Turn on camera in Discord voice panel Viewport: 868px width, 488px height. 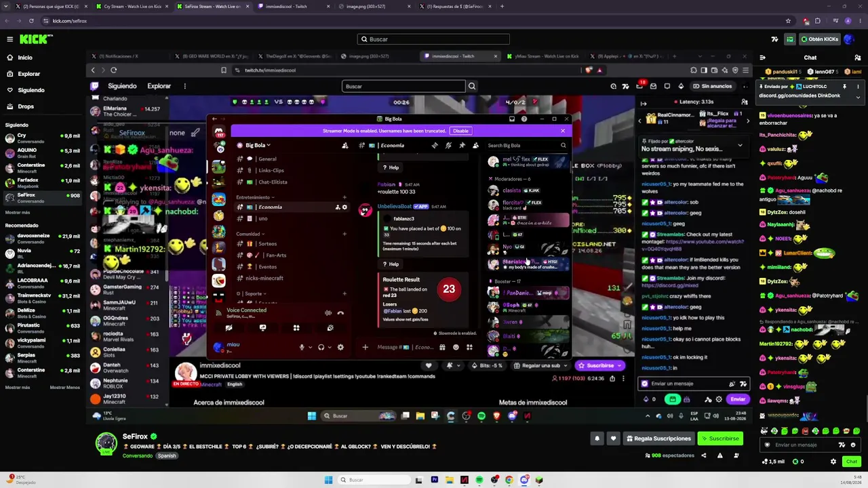tap(229, 328)
